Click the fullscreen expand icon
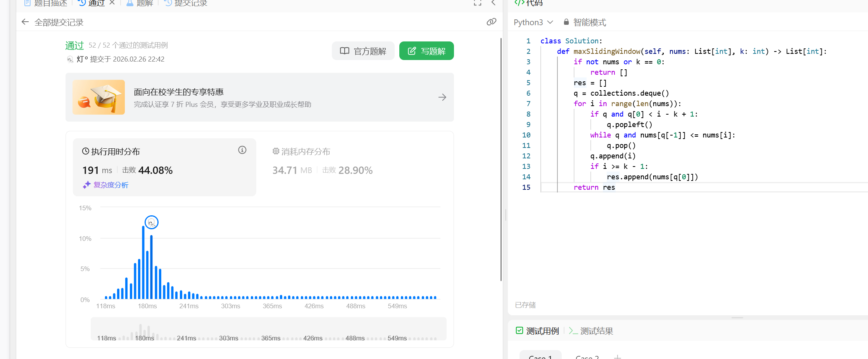The height and width of the screenshot is (359, 868). pyautogui.click(x=477, y=3)
